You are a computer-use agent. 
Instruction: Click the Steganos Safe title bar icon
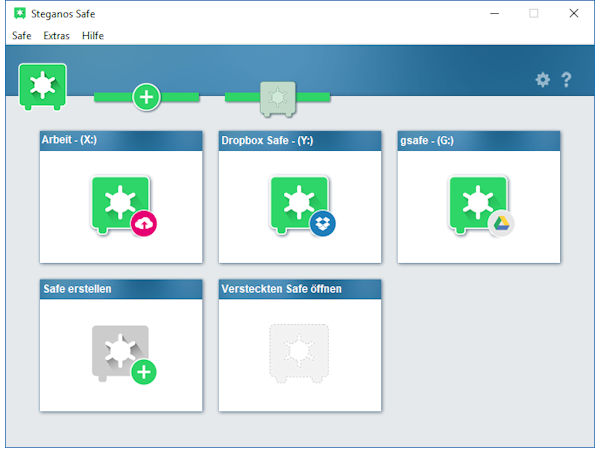[20, 13]
